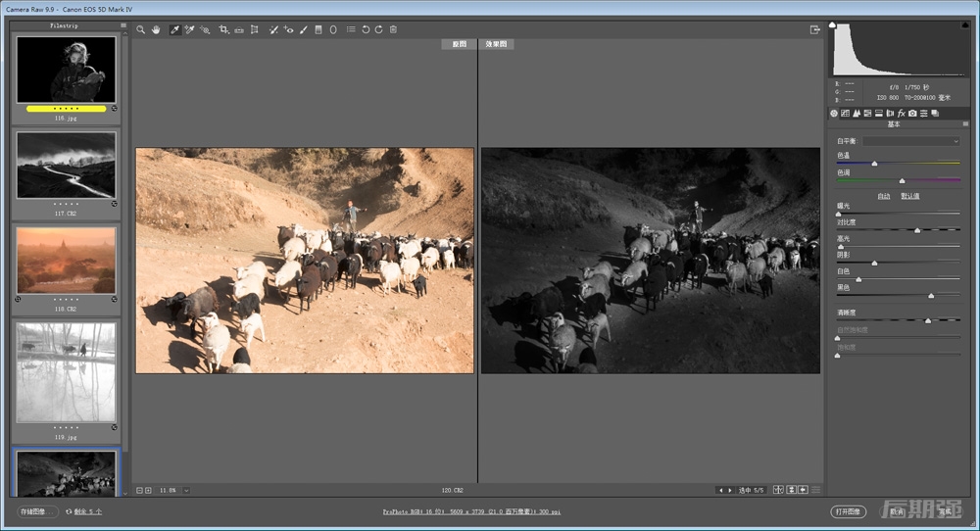The width and height of the screenshot is (980, 531).
Task: Open the Split Toning panel tab
Action: click(879, 113)
